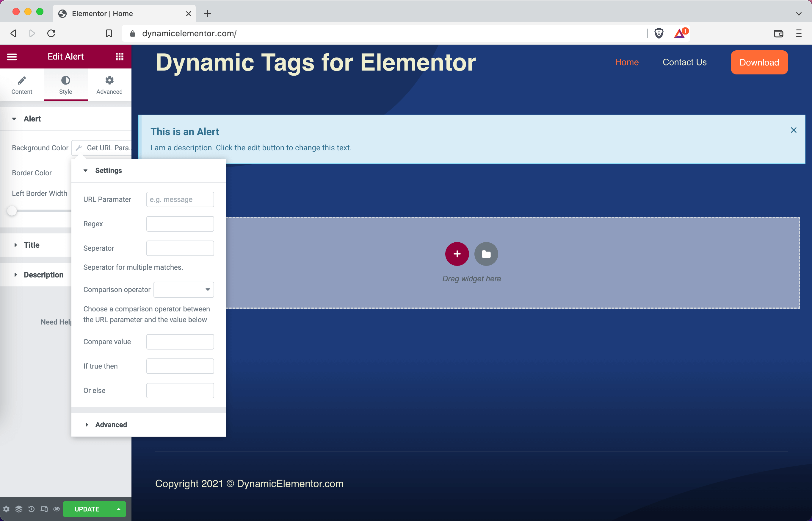Open the Navigator layers icon
812x521 pixels.
click(19, 509)
